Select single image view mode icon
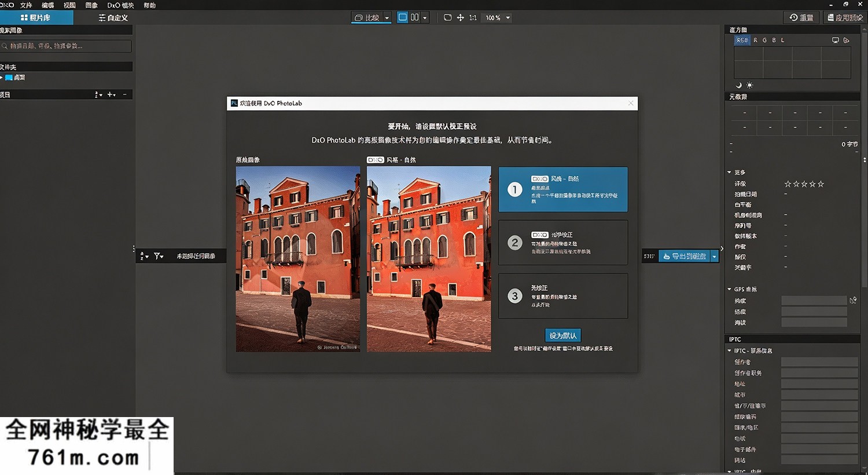868x475 pixels. [403, 17]
